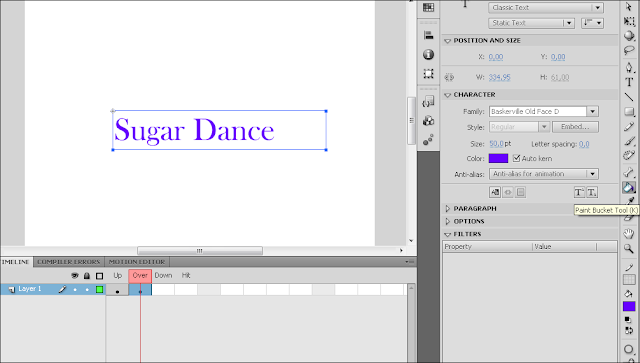Click the Y position value
The image size is (640, 363).
(558, 57)
